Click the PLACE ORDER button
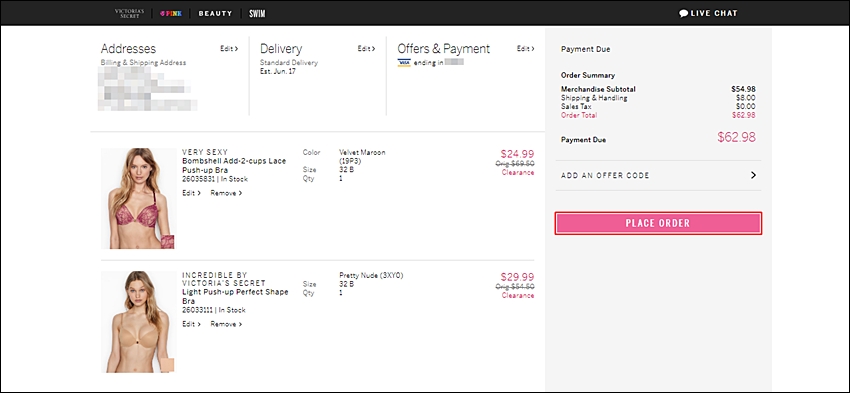Screen dimensions: 850x393 658,223
